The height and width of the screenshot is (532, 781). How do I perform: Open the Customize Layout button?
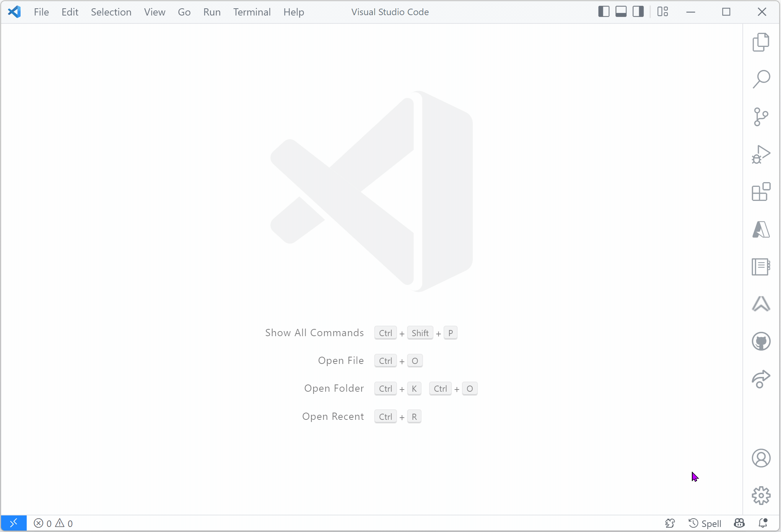pyautogui.click(x=663, y=12)
